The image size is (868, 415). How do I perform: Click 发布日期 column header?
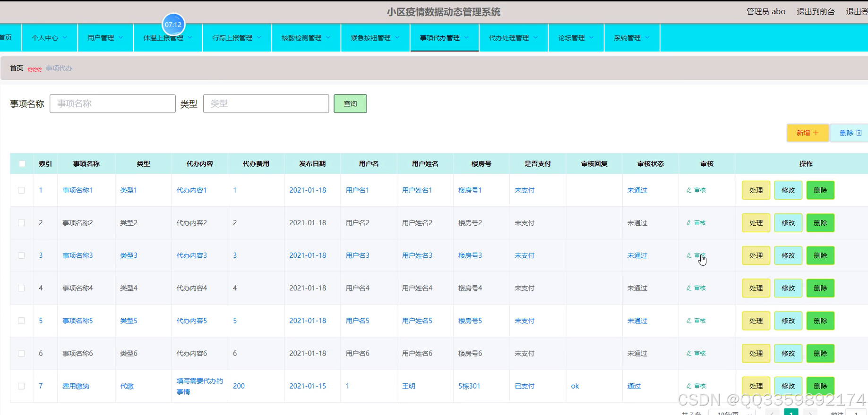pyautogui.click(x=312, y=164)
